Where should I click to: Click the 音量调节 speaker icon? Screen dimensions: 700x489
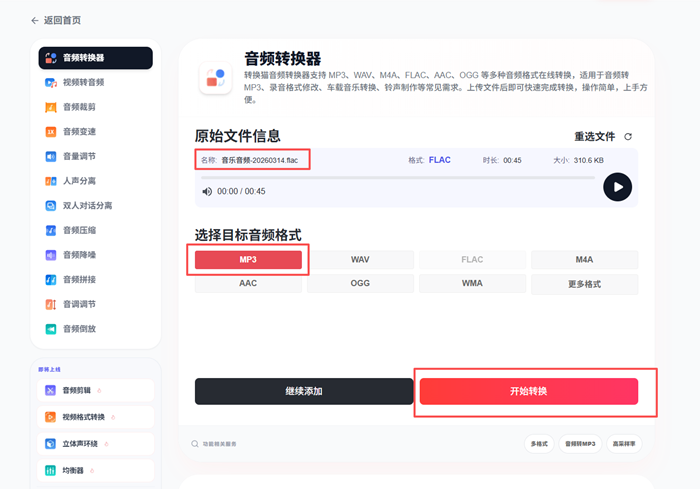click(x=51, y=156)
